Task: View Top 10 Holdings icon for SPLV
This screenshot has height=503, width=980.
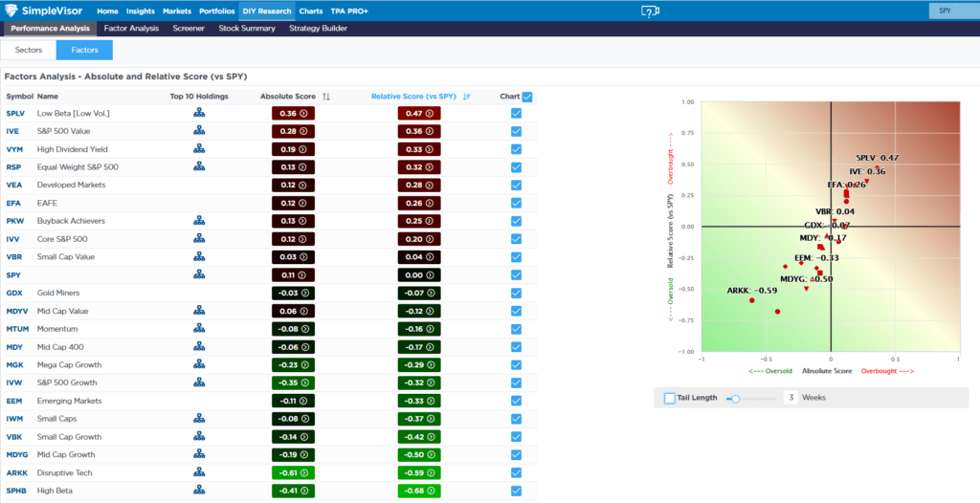Action: coord(199,113)
